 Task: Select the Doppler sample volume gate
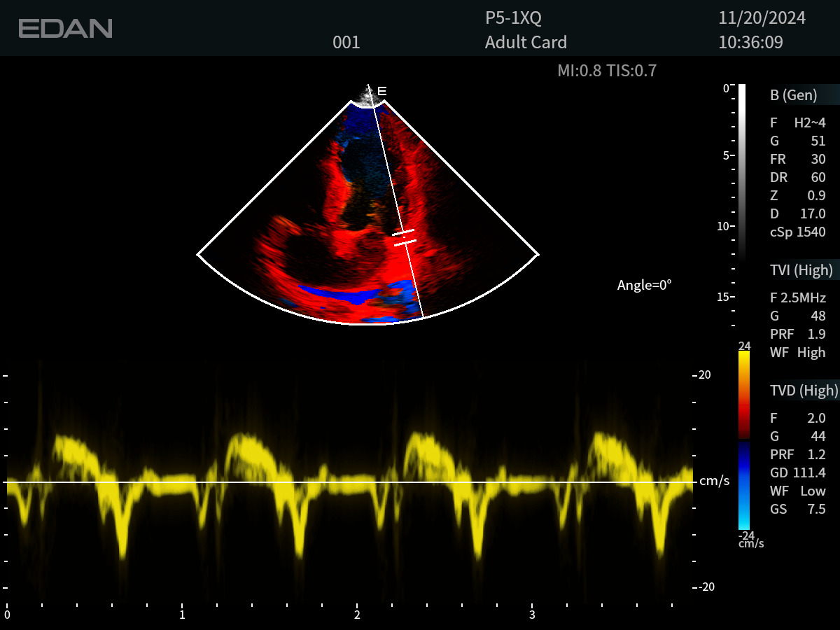(x=404, y=237)
